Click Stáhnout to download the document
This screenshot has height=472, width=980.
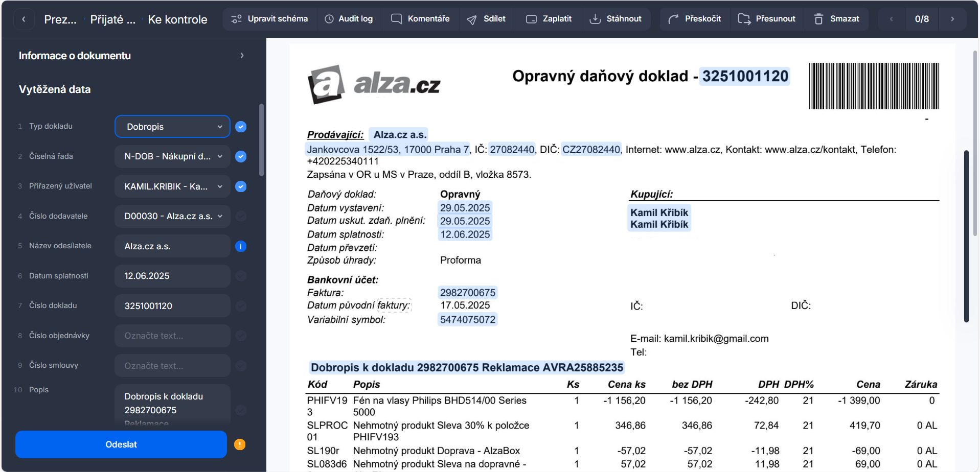tap(616, 19)
